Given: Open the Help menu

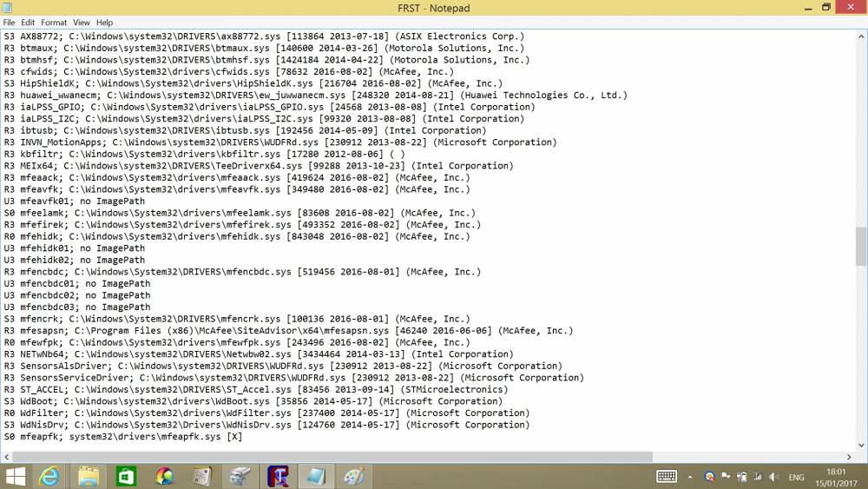Looking at the screenshot, I should pos(105,23).
